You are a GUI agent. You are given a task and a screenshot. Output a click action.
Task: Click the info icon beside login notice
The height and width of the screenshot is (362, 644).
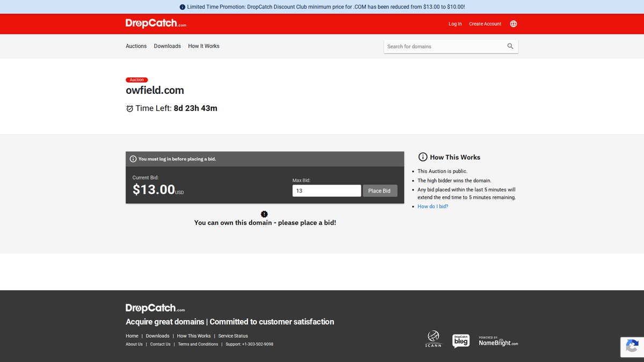click(x=133, y=159)
